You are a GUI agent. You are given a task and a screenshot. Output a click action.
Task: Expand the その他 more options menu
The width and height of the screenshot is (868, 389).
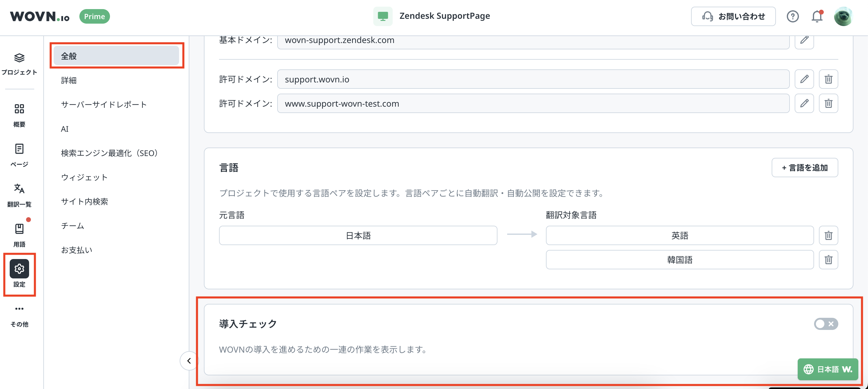(19, 309)
